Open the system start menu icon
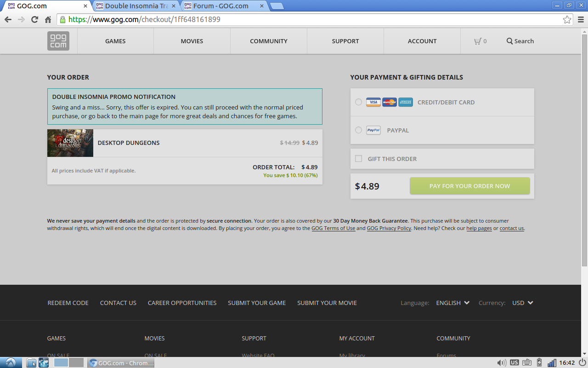 pos(11,362)
